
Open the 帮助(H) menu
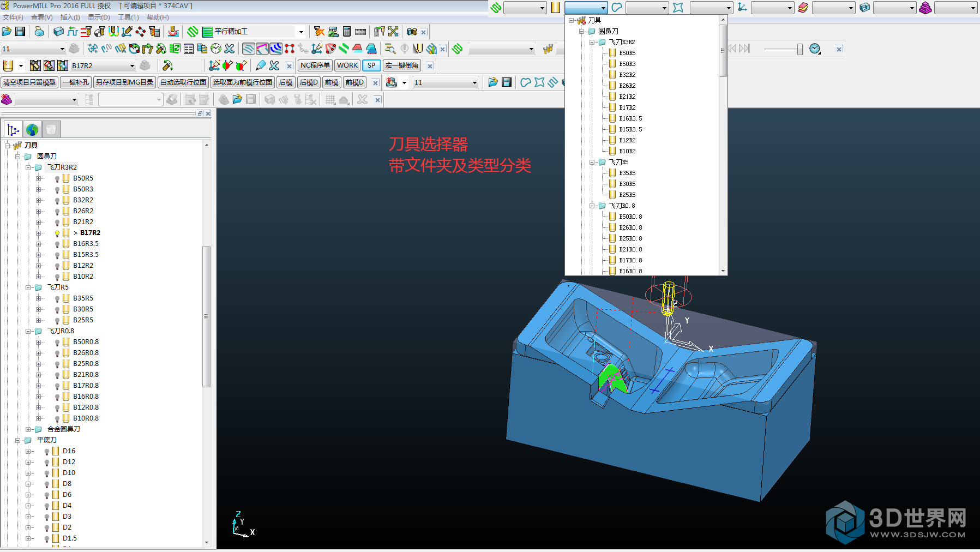158,17
